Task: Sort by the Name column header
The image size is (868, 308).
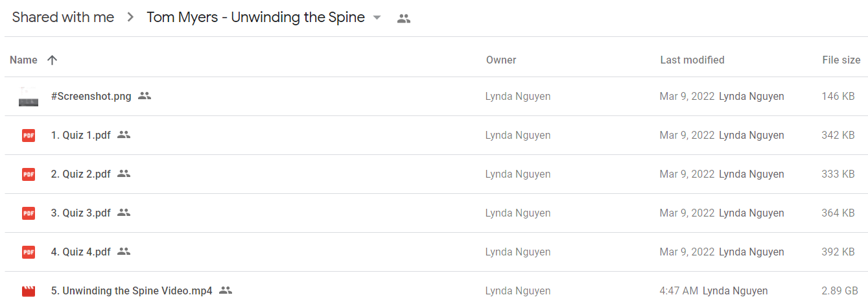Action: [24, 60]
